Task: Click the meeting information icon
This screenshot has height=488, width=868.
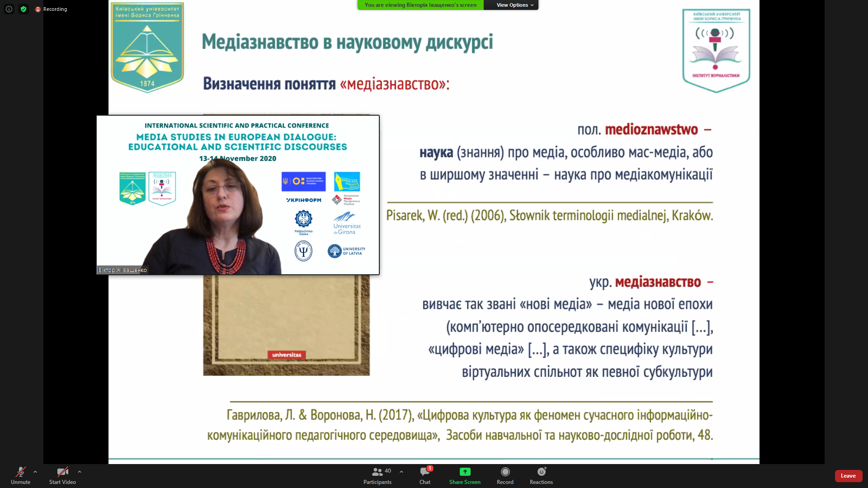Action: (x=9, y=9)
